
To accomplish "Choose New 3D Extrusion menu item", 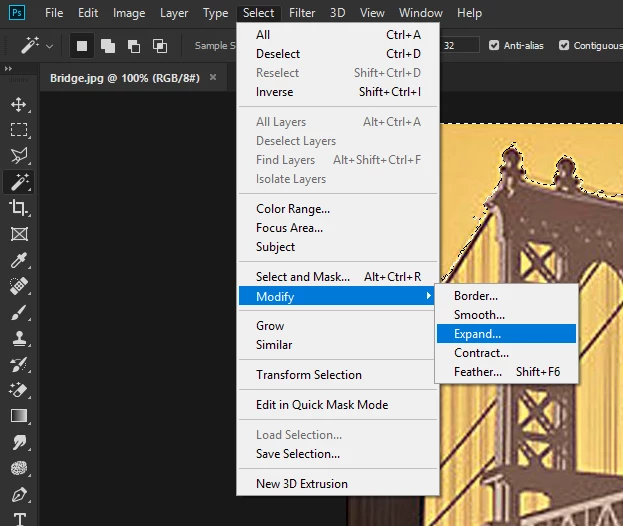I will click(x=339, y=484).
